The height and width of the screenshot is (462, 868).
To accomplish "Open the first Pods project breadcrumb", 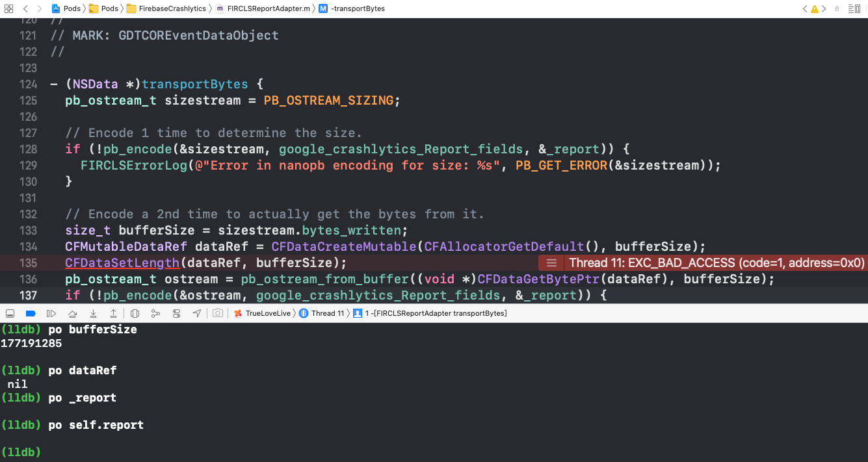I will tap(66, 8).
